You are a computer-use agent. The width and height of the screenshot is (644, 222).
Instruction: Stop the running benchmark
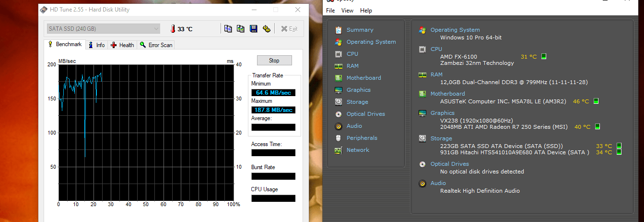point(274,61)
